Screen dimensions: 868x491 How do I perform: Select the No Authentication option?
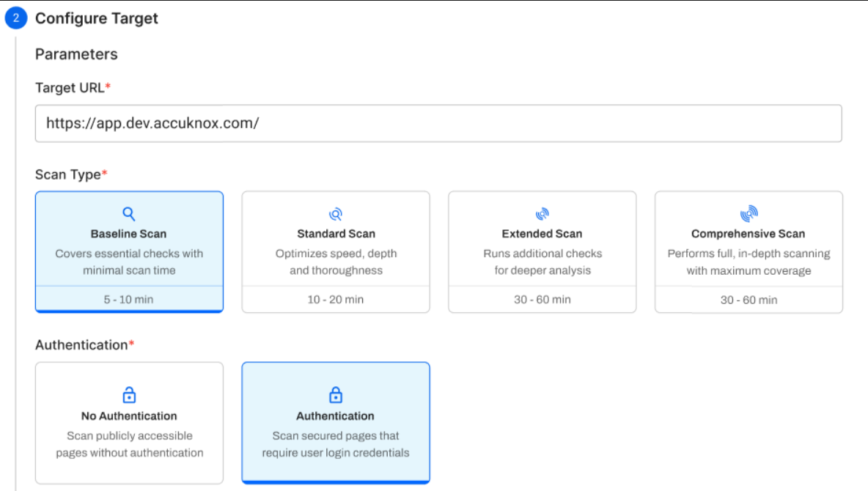[129, 423]
